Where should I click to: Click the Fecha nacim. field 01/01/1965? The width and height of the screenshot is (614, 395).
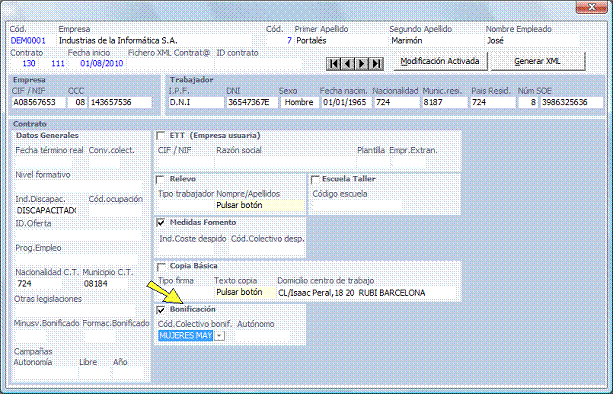pos(345,103)
